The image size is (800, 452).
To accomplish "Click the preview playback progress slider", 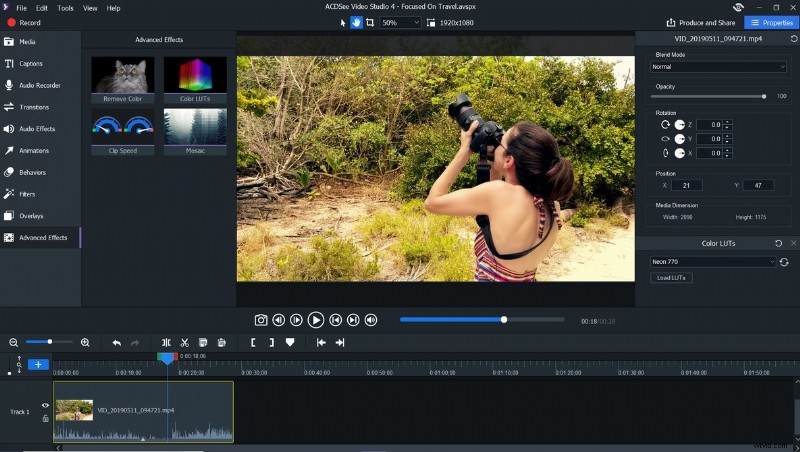I will pos(482,319).
